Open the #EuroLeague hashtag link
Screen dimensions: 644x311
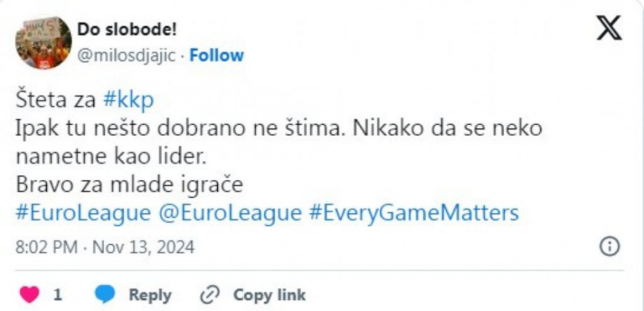(x=83, y=213)
